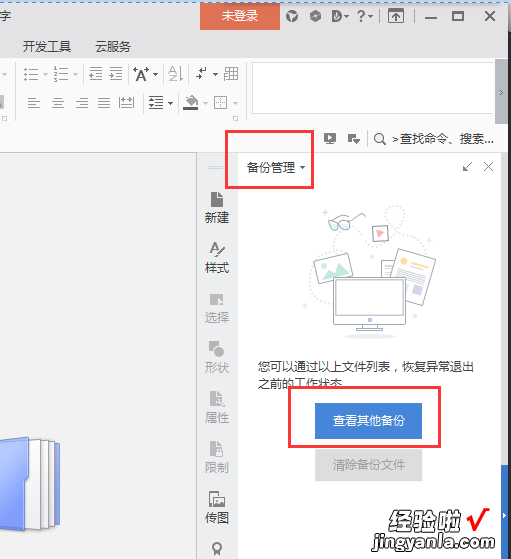Image resolution: width=511 pixels, height=559 pixels.
Task: Open the 选择 sidebar panel
Action: click(x=217, y=308)
